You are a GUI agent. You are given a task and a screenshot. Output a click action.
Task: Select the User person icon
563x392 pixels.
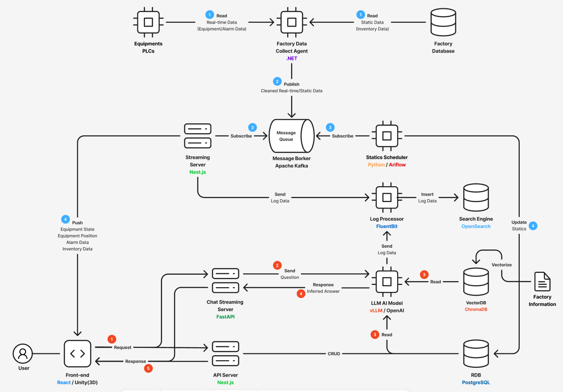tap(23, 354)
